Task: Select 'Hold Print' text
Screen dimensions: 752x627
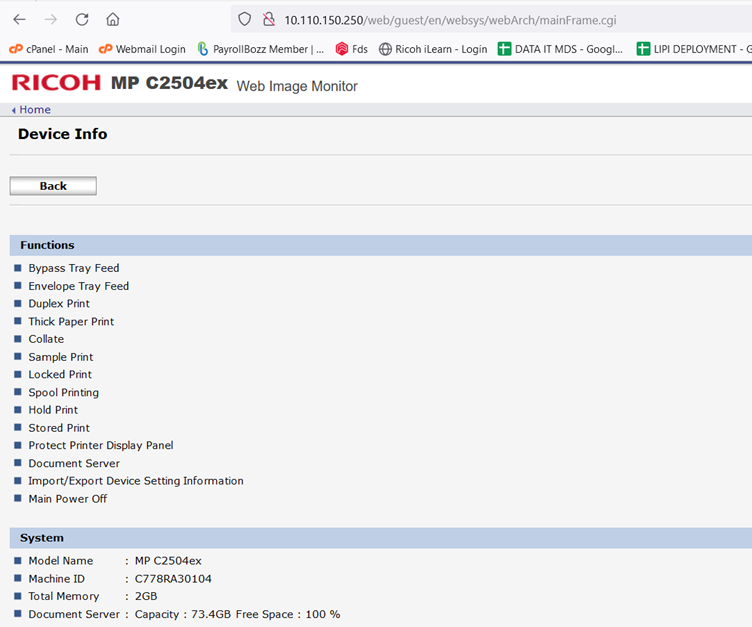Action: point(53,410)
